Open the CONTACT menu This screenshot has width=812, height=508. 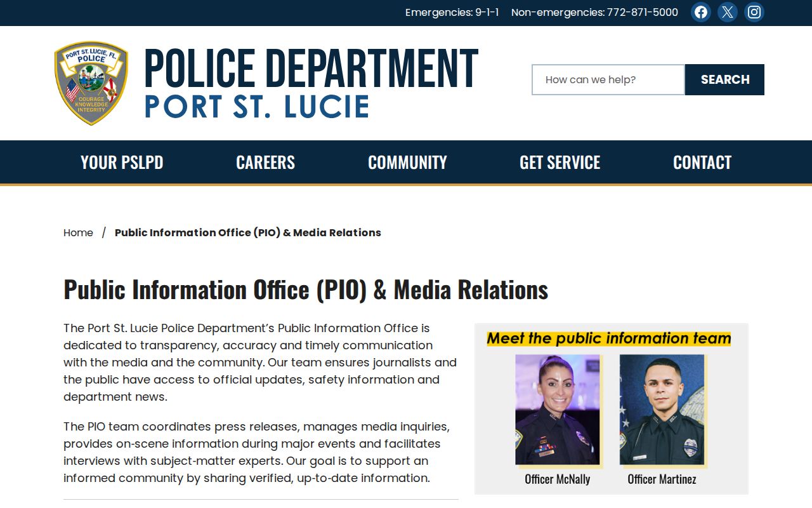[x=702, y=163]
